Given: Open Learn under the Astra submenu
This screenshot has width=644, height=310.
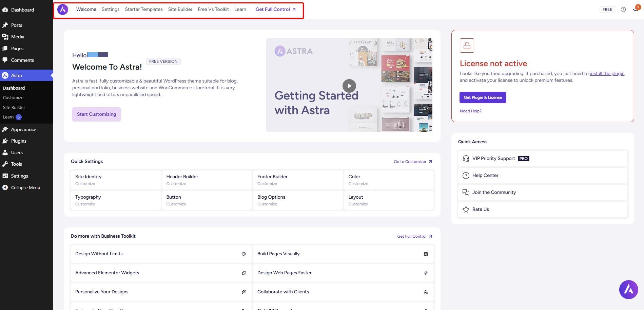Looking at the screenshot, I should click(x=8, y=117).
